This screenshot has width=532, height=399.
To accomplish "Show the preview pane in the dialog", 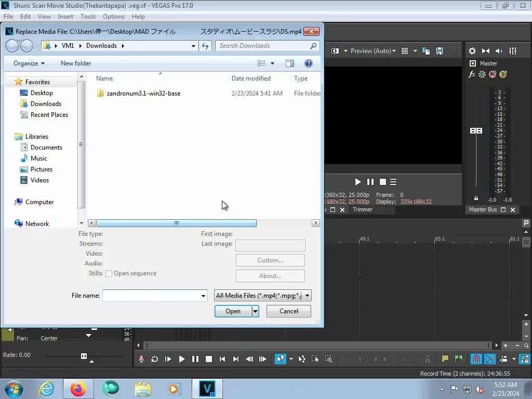I will [x=290, y=63].
